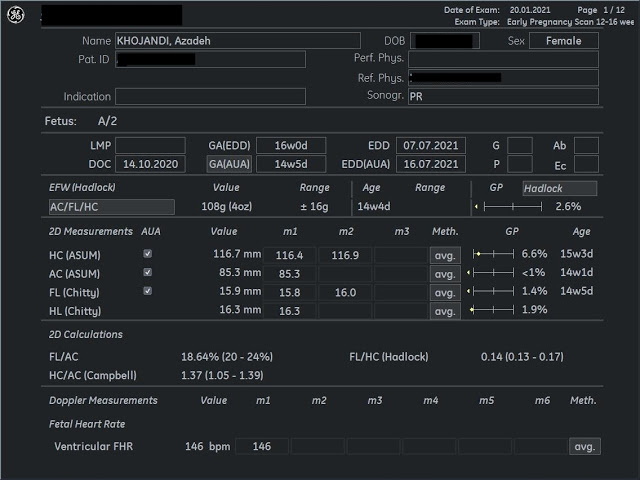Change HC (ASUM) avg. method
The image size is (640, 480).
click(x=445, y=256)
